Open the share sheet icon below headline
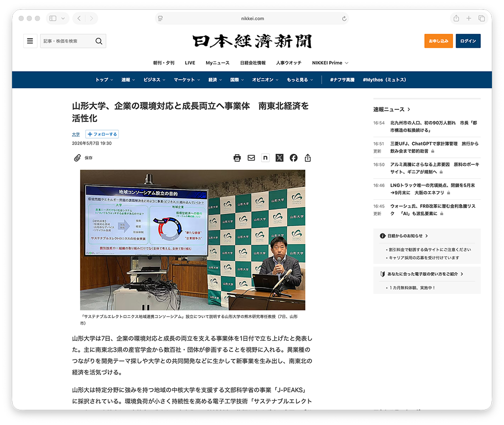The image size is (504, 425). [307, 158]
